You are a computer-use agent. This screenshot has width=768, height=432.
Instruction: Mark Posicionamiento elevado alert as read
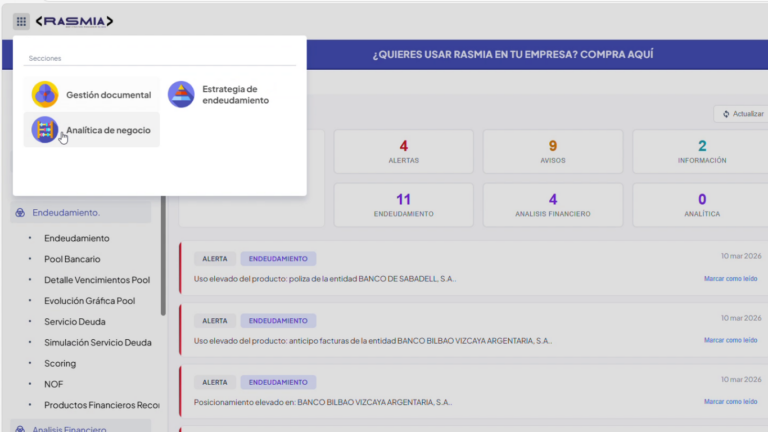(x=730, y=402)
